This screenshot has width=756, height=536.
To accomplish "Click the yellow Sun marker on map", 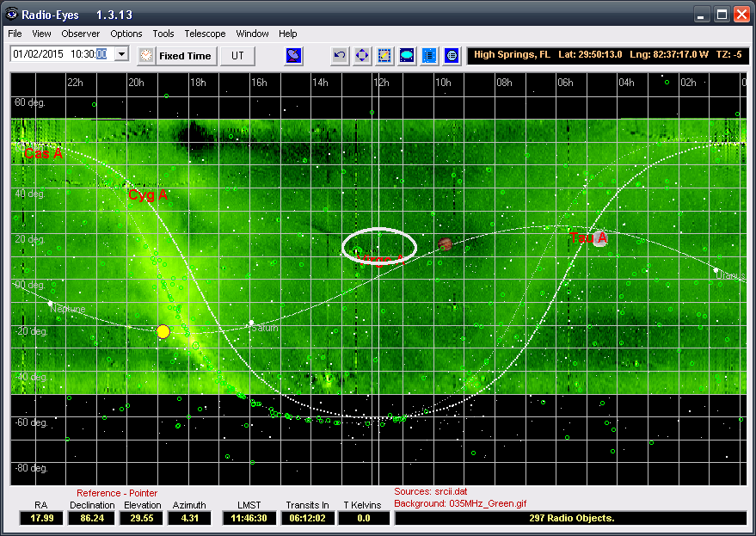I will coord(163,331).
